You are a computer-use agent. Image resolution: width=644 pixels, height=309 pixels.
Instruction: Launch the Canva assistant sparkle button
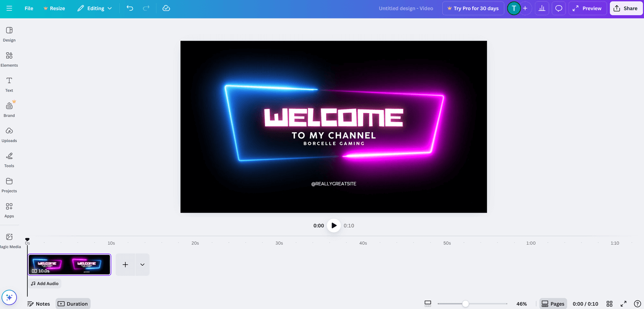(9, 297)
